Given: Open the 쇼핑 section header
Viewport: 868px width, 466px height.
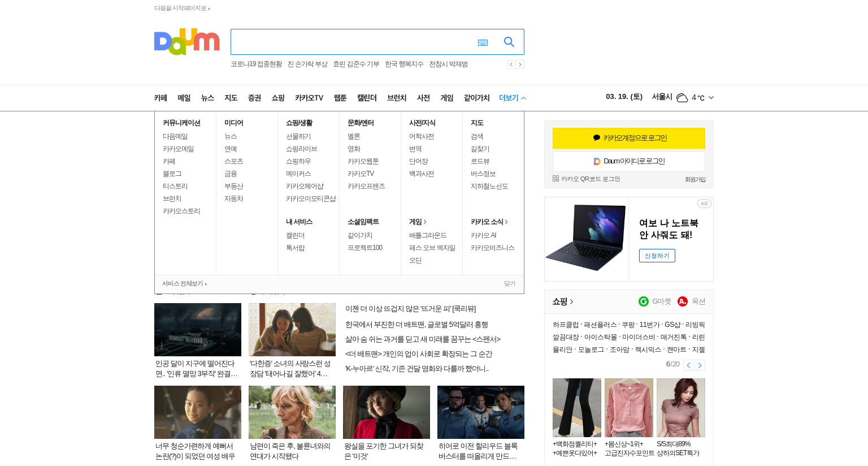Looking at the screenshot, I should click(x=563, y=301).
